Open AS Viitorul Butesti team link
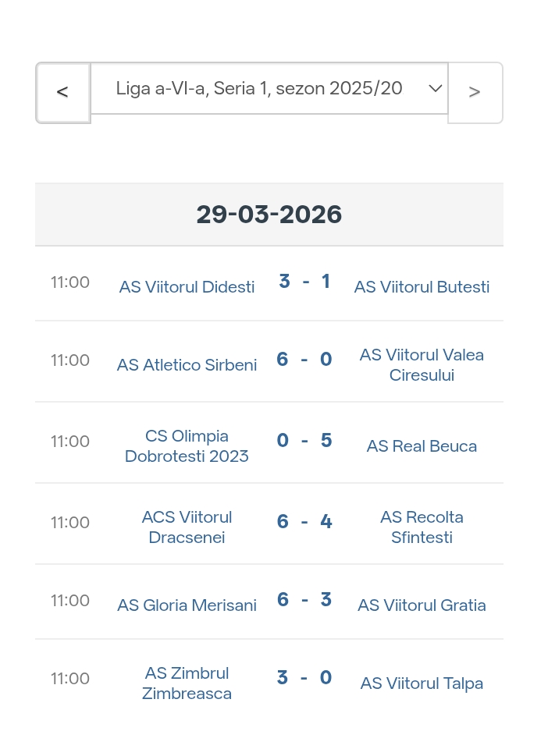The image size is (548, 756). click(x=422, y=286)
